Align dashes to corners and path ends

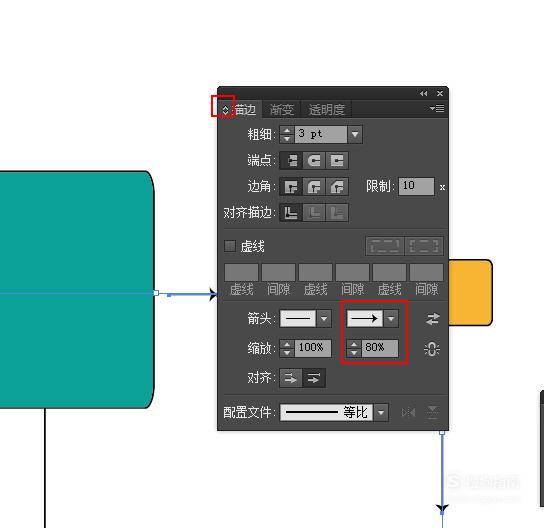424,246
